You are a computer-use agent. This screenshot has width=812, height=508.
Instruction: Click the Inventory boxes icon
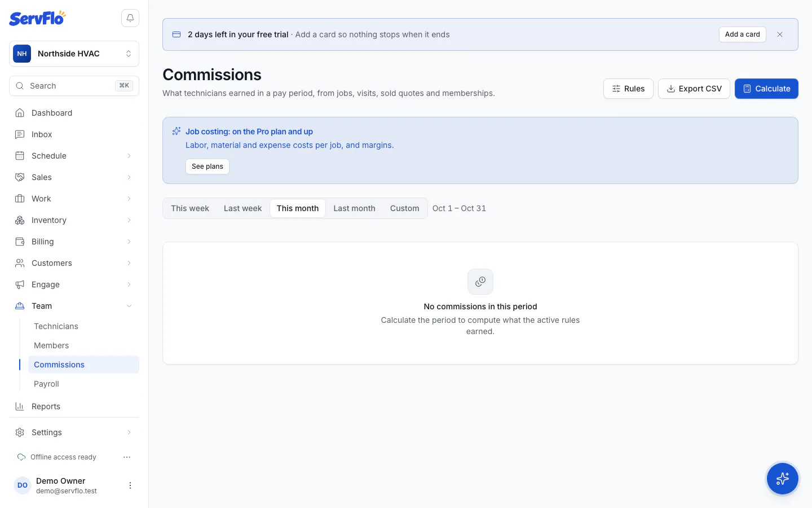click(20, 220)
